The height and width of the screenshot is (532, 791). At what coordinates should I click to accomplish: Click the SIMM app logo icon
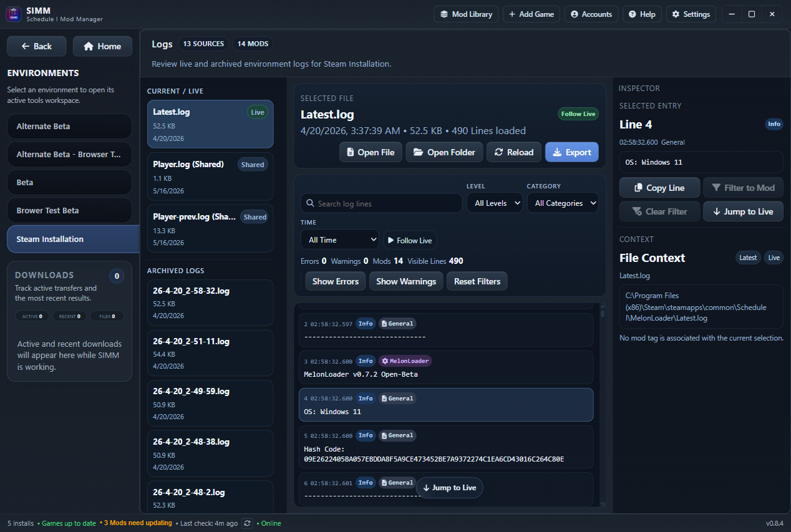coord(14,14)
